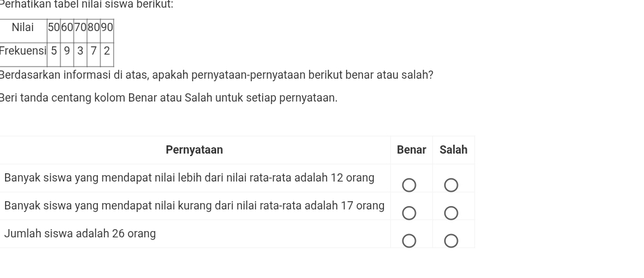Select Benar for the 17 orang statement
644x278 pixels.
point(409,213)
